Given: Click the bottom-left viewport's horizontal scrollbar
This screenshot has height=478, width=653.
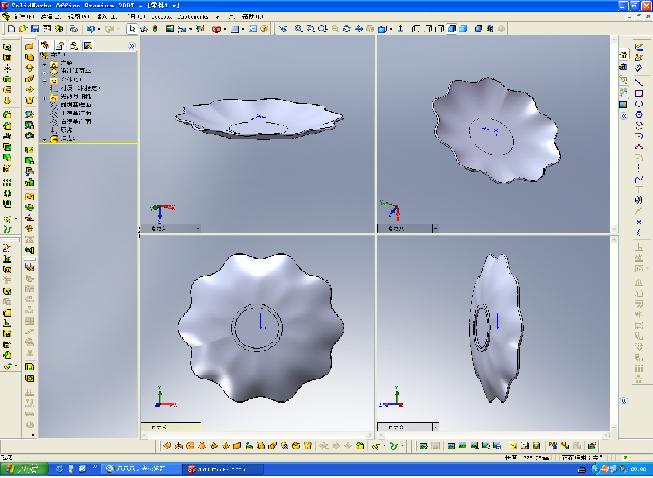Looking at the screenshot, I should [256, 436].
